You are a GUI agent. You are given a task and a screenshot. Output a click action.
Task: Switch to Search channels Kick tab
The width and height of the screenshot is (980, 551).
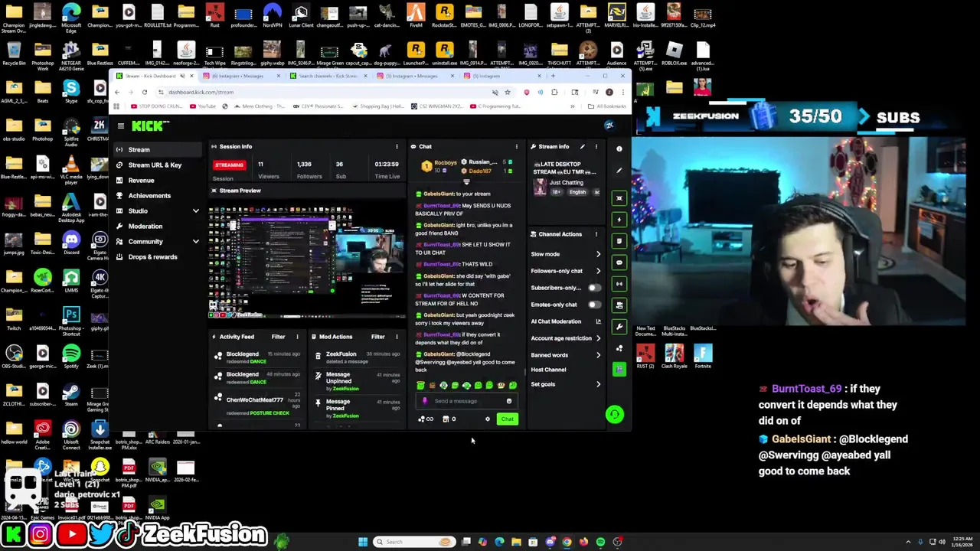[328, 76]
